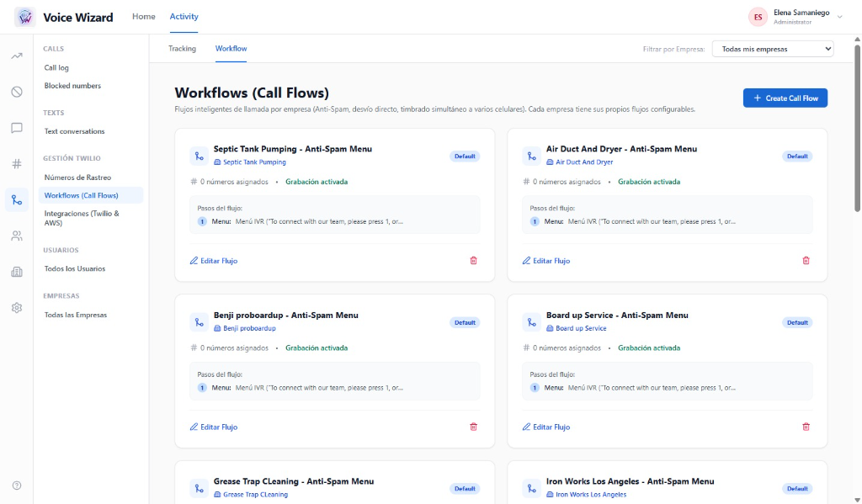Open the Board up Service company link
Viewport: 862px width, 504px height.
point(577,328)
